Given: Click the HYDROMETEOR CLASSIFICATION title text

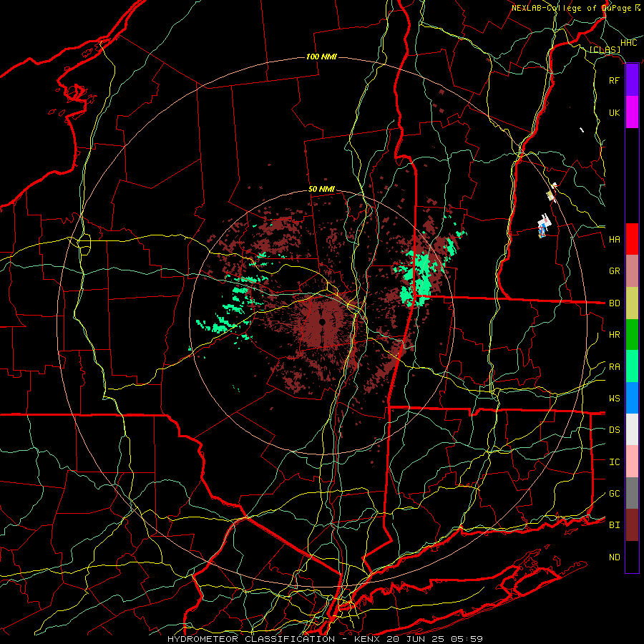Looking at the screenshot, I should (x=251, y=639).
